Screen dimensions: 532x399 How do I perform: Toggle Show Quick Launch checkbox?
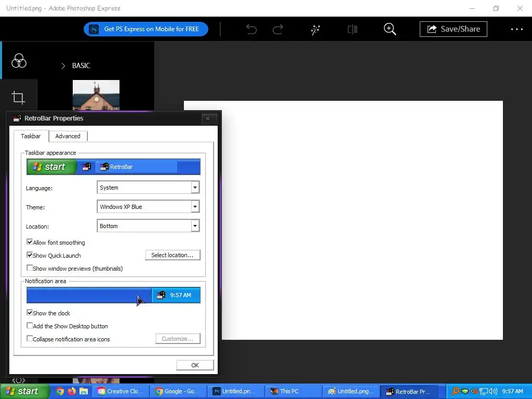30,255
